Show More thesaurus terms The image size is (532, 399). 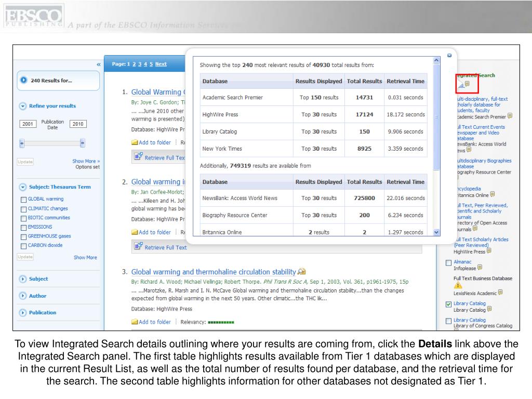point(85,258)
